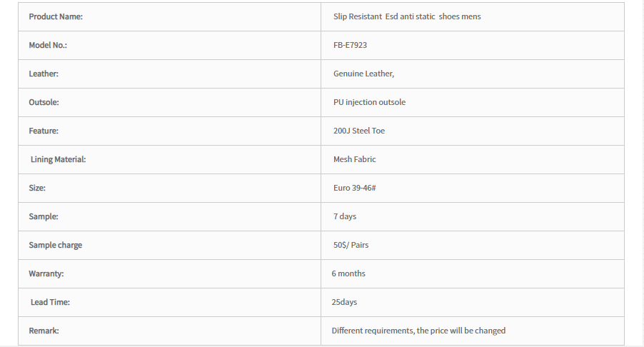Click the Leather label cell
Image resolution: width=644 pixels, height=347 pixels.
[169, 74]
